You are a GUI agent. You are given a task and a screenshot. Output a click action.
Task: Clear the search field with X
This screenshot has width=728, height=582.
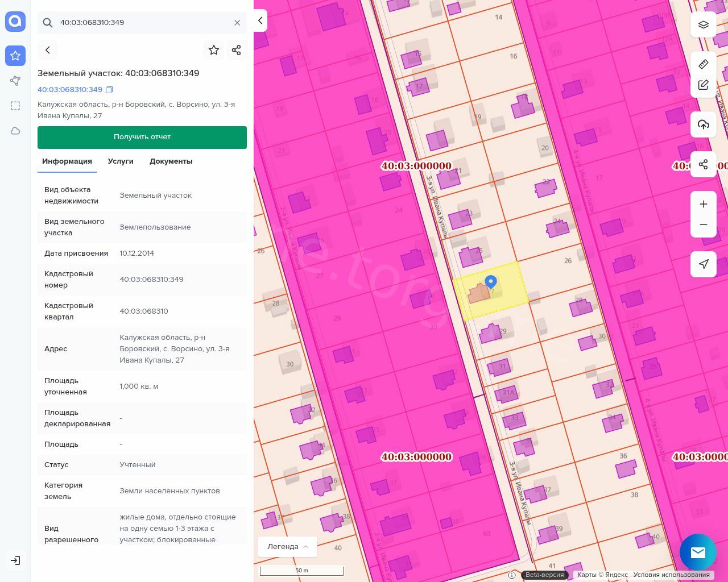[237, 23]
